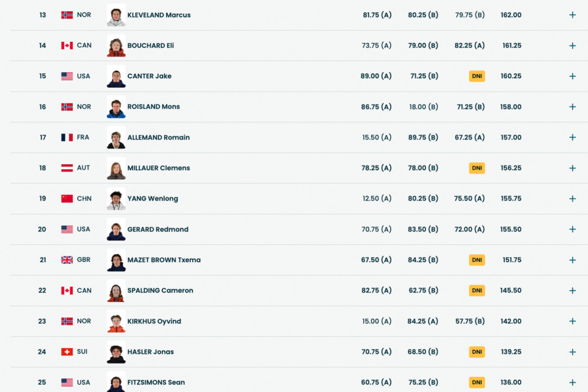This screenshot has width=588, height=392.
Task: Expand Marcus Kleveland's result details
Action: point(572,15)
